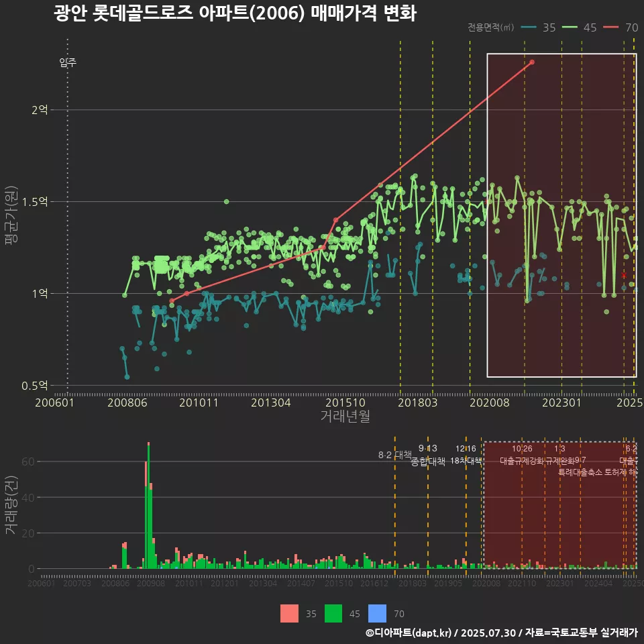The image size is (644, 644).
Task: Click price chart's 202301 date tick label
Action: (561, 402)
